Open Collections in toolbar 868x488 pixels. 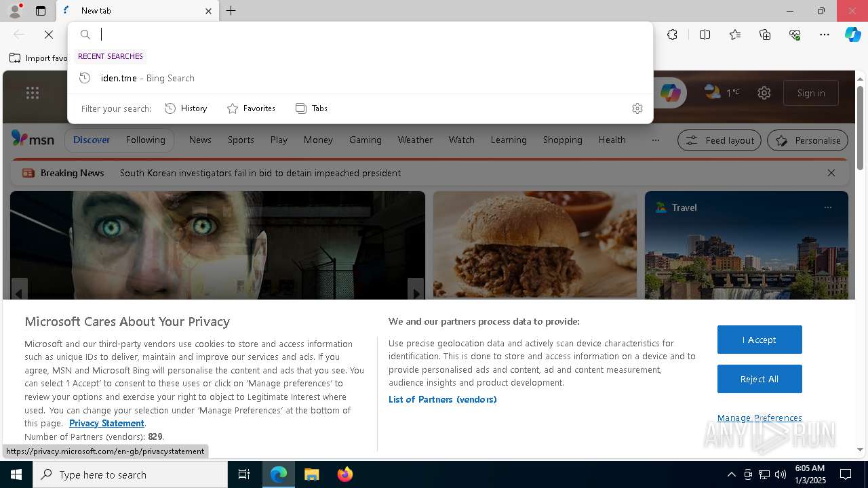click(x=765, y=35)
